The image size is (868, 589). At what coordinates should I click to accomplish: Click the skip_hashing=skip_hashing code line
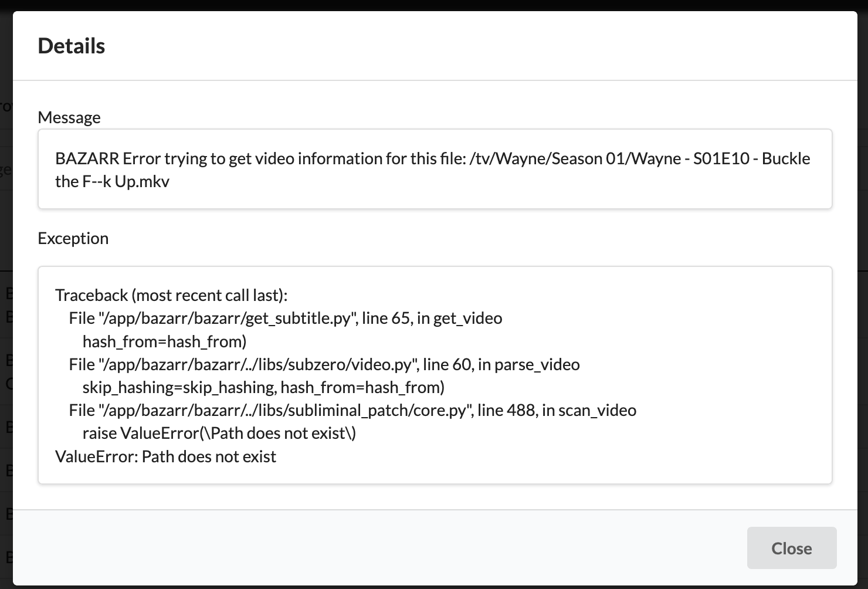click(264, 387)
